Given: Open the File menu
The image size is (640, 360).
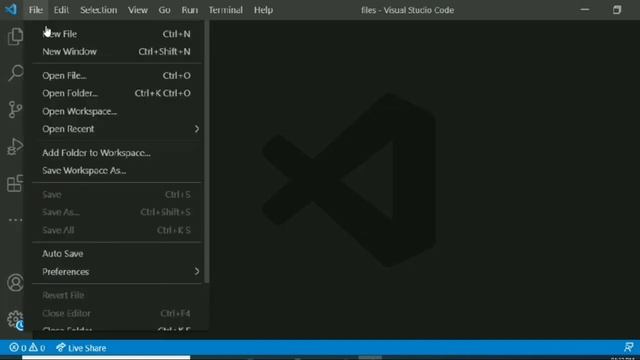Looking at the screenshot, I should (36, 10).
